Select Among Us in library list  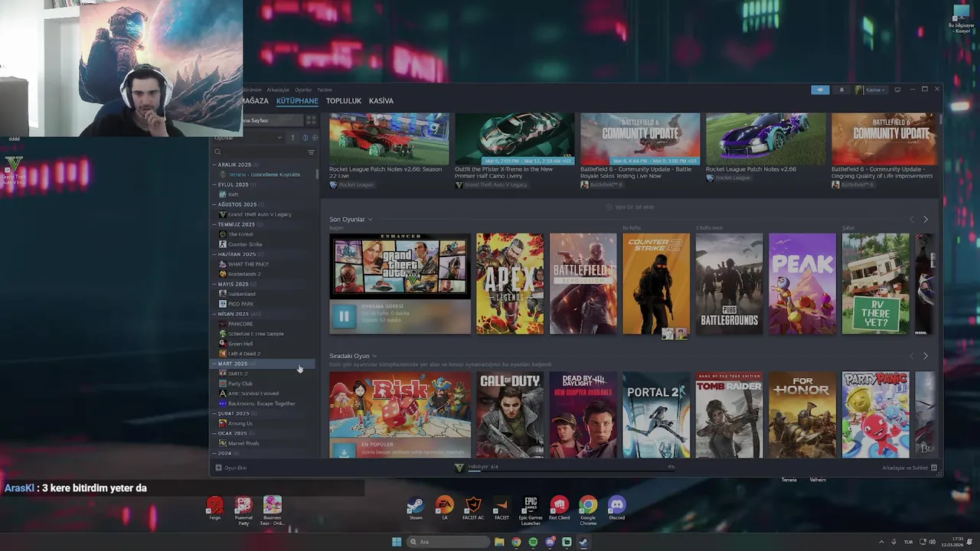point(240,423)
